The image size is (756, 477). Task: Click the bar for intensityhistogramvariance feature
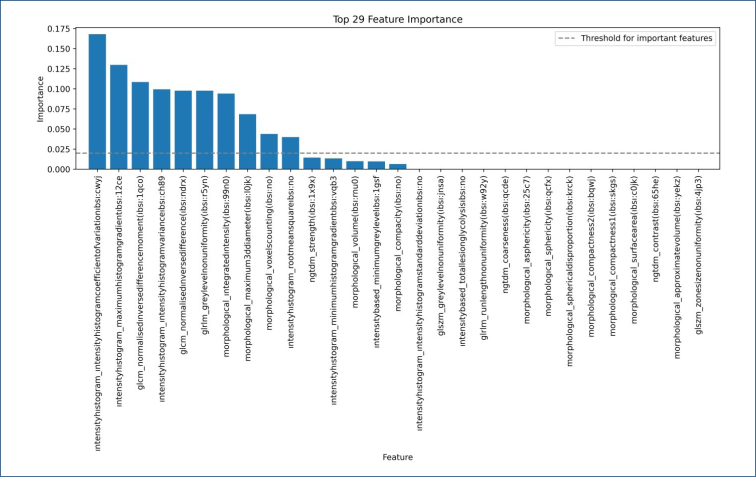(162, 129)
